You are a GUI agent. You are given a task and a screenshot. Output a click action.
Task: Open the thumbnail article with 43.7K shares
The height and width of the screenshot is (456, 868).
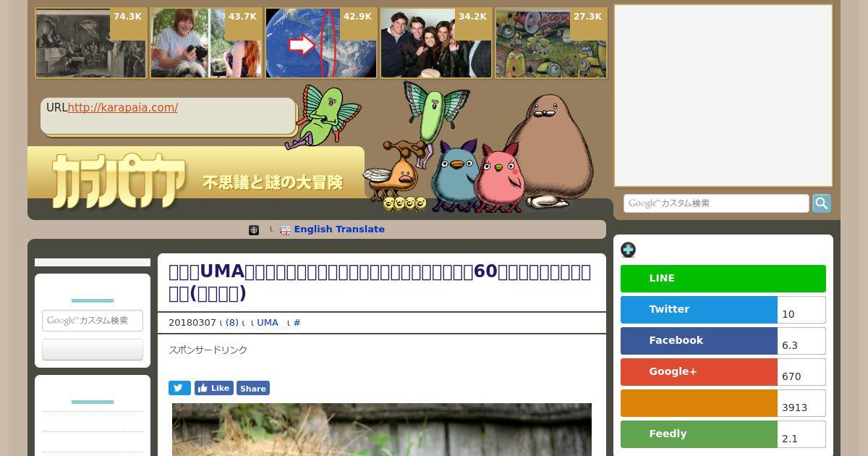pos(206,43)
